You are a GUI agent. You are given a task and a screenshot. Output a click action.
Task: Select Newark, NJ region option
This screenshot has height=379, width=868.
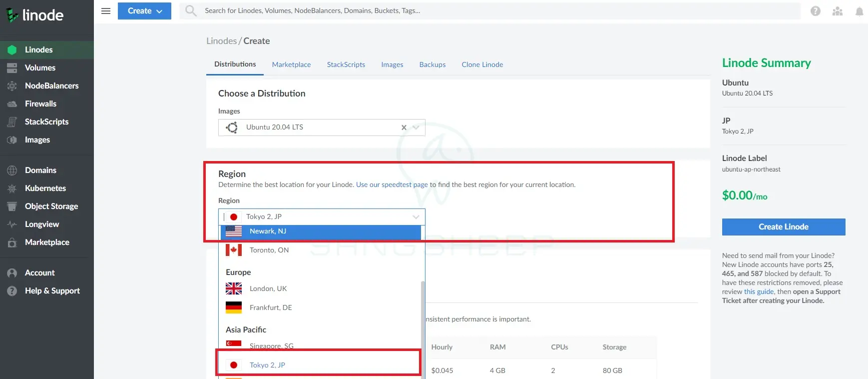(x=321, y=231)
